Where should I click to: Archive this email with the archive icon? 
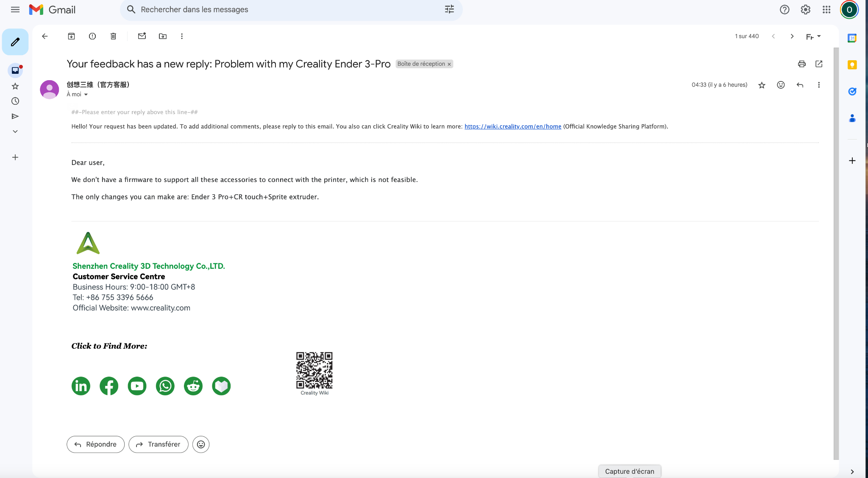point(71,36)
